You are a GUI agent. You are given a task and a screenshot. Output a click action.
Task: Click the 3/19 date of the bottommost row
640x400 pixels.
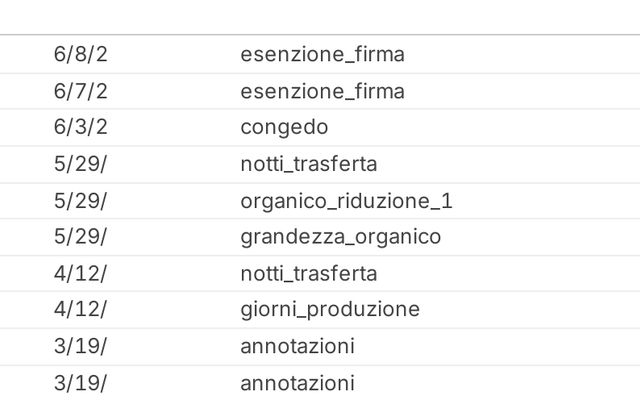[80, 383]
